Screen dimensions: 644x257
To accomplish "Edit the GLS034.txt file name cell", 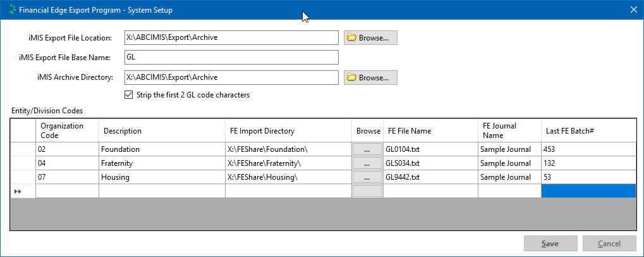I will 430,163.
